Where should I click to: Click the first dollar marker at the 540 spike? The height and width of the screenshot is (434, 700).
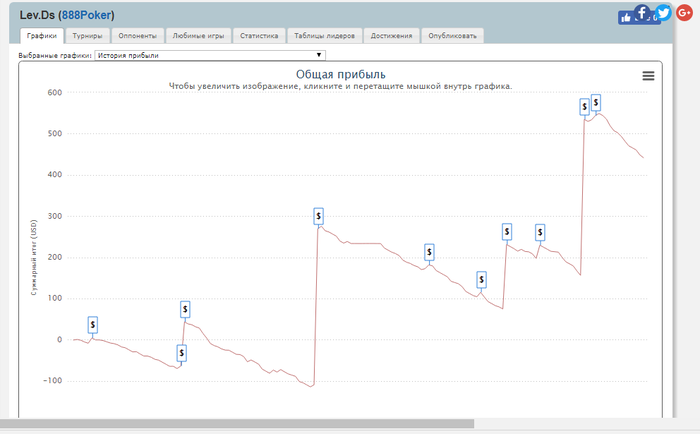(x=584, y=107)
